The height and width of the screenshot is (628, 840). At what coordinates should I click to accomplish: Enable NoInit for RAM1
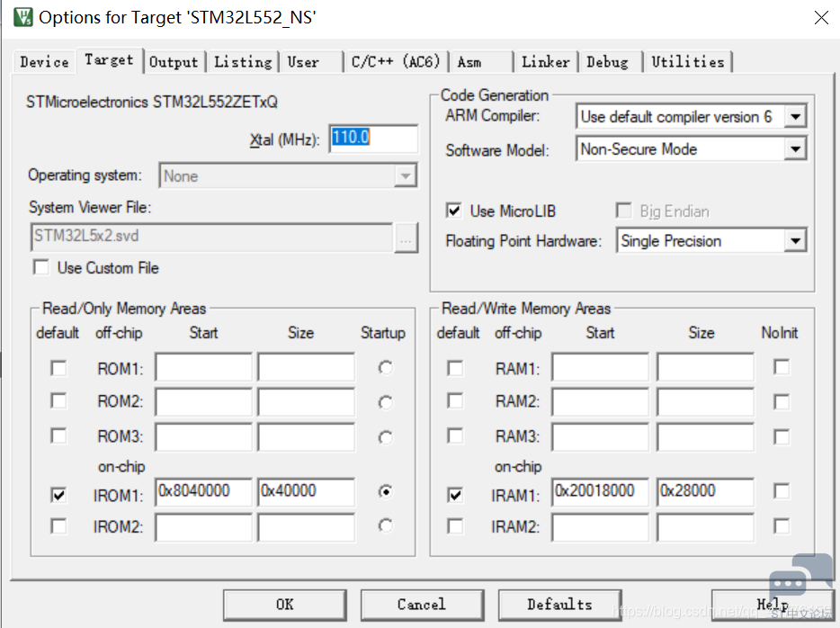pyautogui.click(x=782, y=367)
